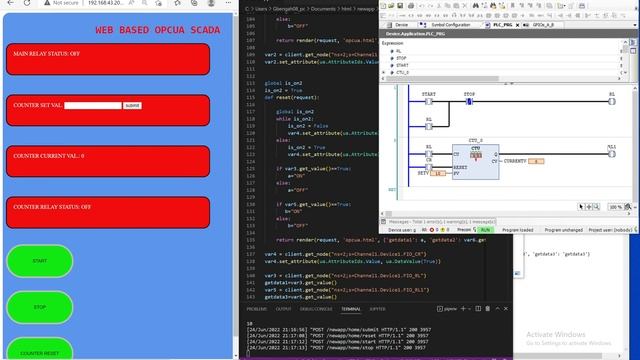Select START row in expression list
The width and height of the screenshot is (640, 360).
click(502, 65)
